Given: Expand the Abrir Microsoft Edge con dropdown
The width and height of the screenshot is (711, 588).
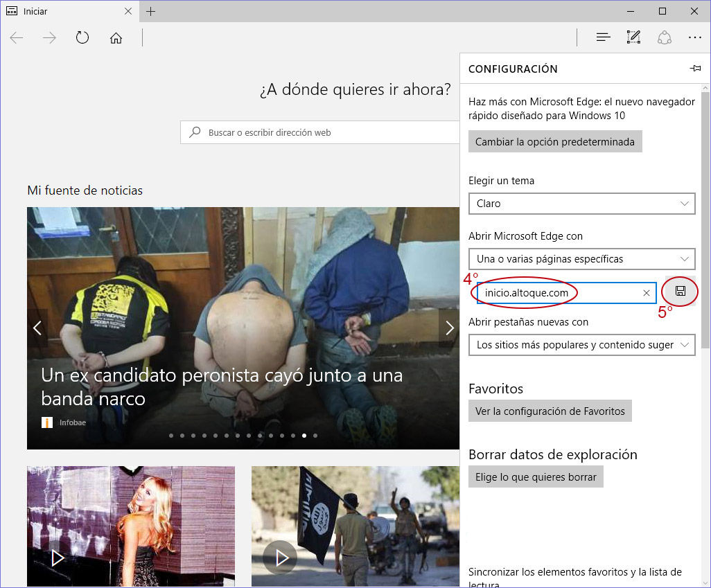Looking at the screenshot, I should [x=582, y=259].
